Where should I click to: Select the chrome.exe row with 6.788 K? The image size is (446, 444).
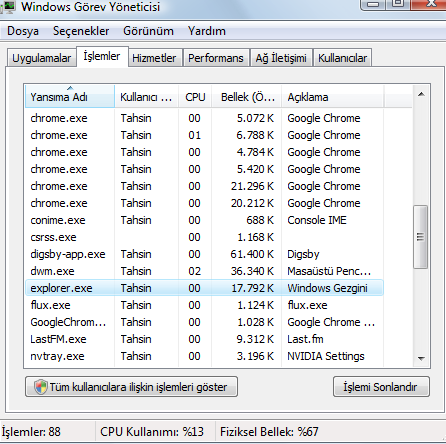pos(204,135)
